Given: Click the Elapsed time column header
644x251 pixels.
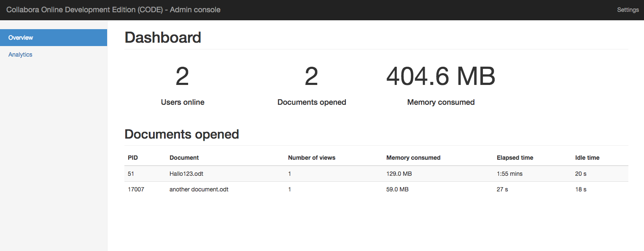Looking at the screenshot, I should coord(515,158).
